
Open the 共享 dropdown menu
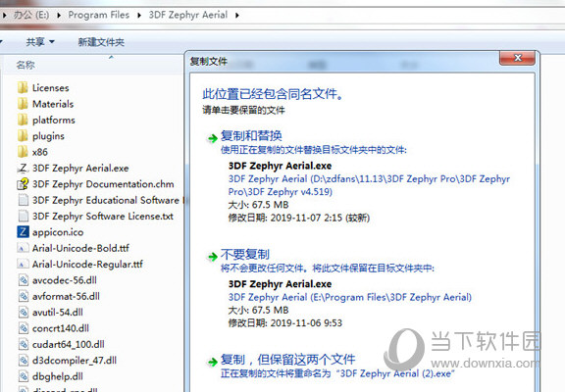40,42
